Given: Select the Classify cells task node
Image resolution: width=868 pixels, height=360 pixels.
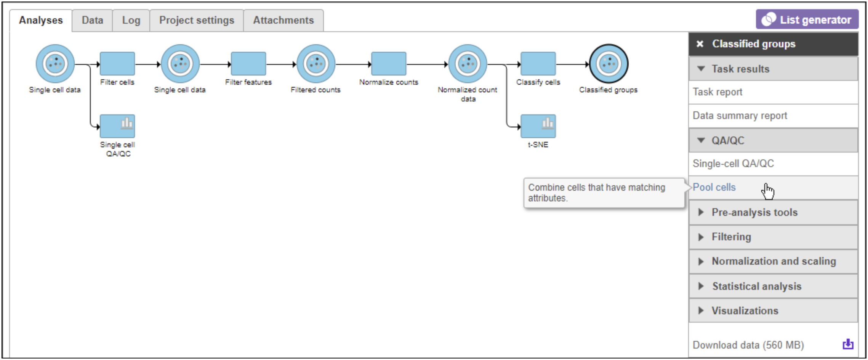Looking at the screenshot, I should pyautogui.click(x=538, y=64).
